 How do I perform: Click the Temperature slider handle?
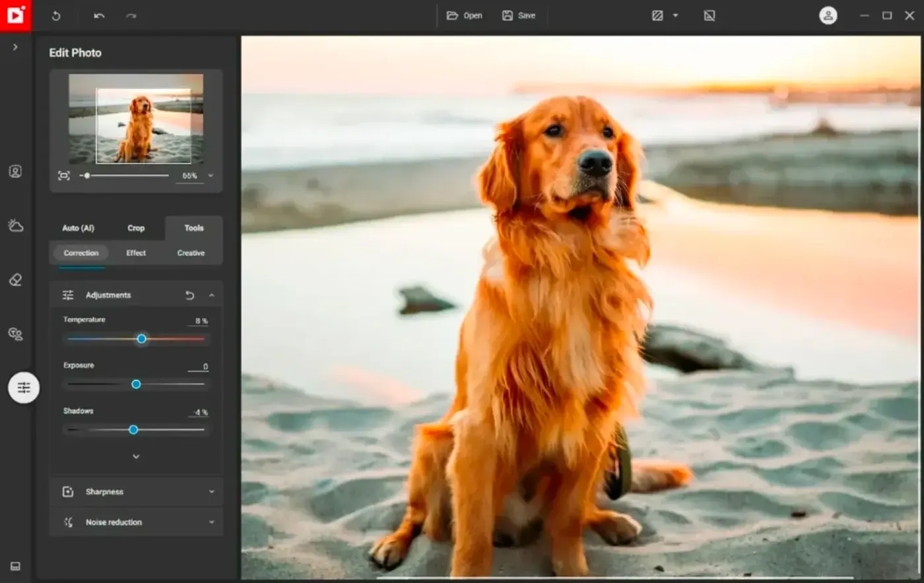(141, 339)
